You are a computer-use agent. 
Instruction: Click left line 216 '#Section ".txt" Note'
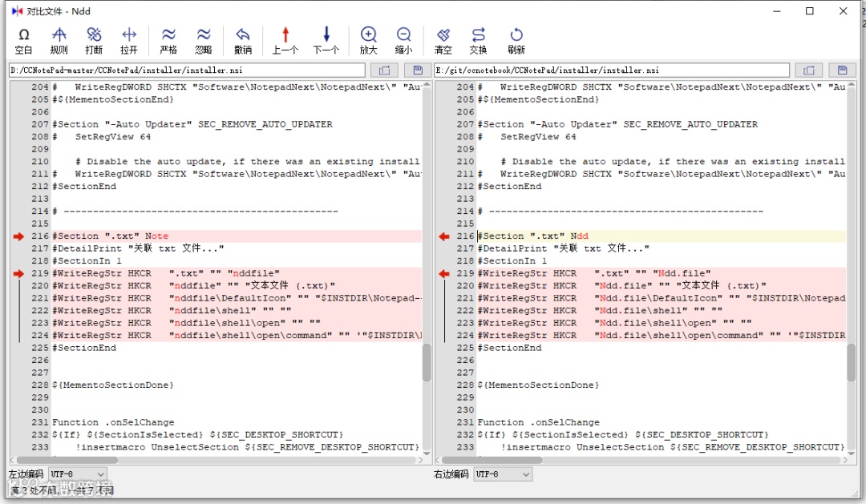tap(111, 236)
